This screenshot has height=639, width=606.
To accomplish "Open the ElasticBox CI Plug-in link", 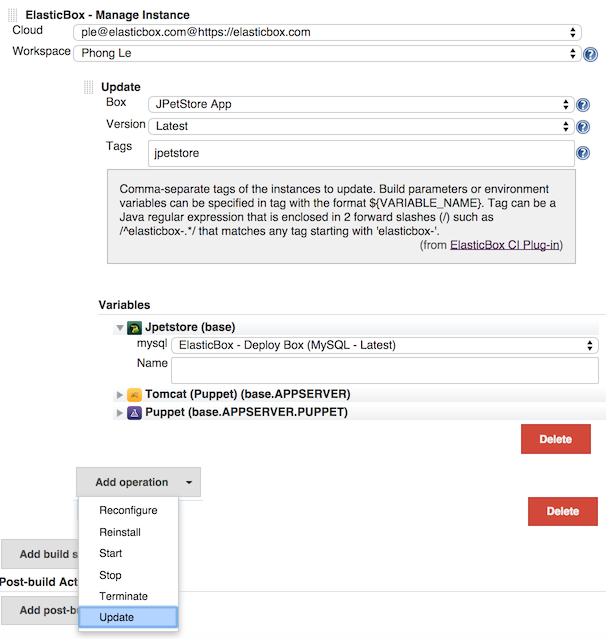I will (x=505, y=245).
